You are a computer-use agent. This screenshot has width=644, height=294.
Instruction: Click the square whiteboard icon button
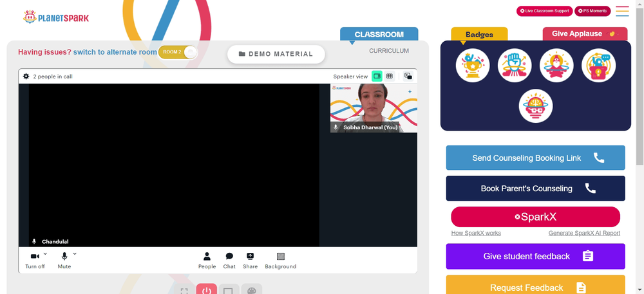[229, 289]
